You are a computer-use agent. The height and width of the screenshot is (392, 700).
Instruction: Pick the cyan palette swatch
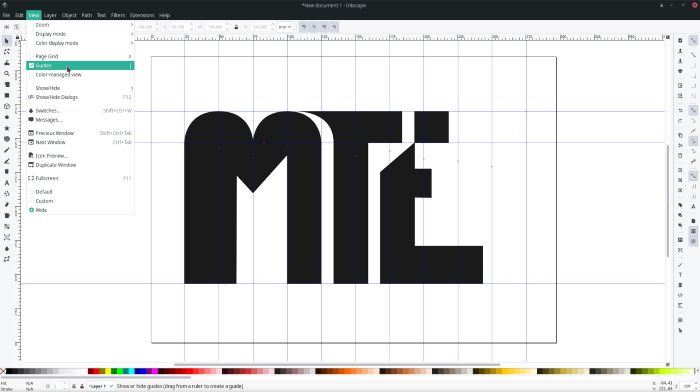click(131, 371)
